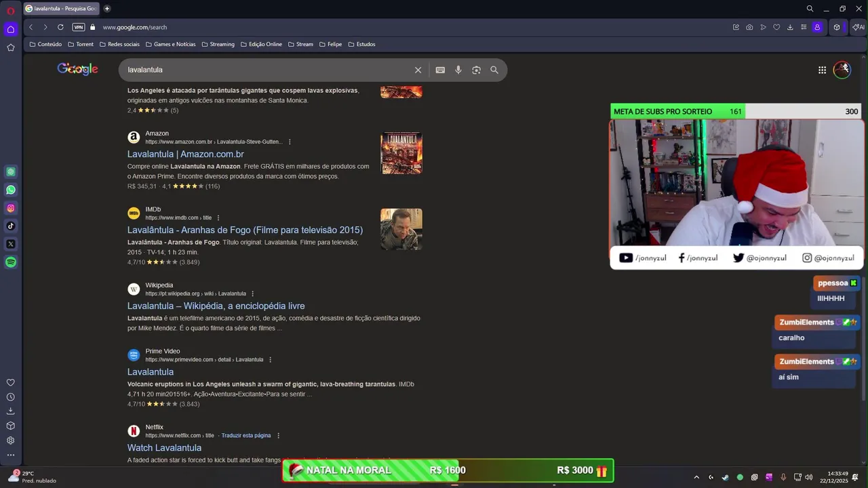868x488 pixels.
Task: Focus the Google search box with lavalantula
Action: click(268, 70)
